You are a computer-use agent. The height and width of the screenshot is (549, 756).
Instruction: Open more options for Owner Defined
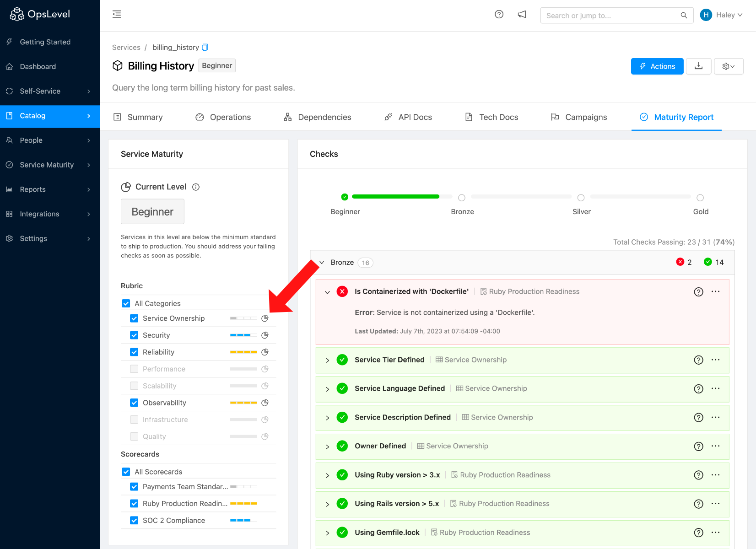click(716, 446)
